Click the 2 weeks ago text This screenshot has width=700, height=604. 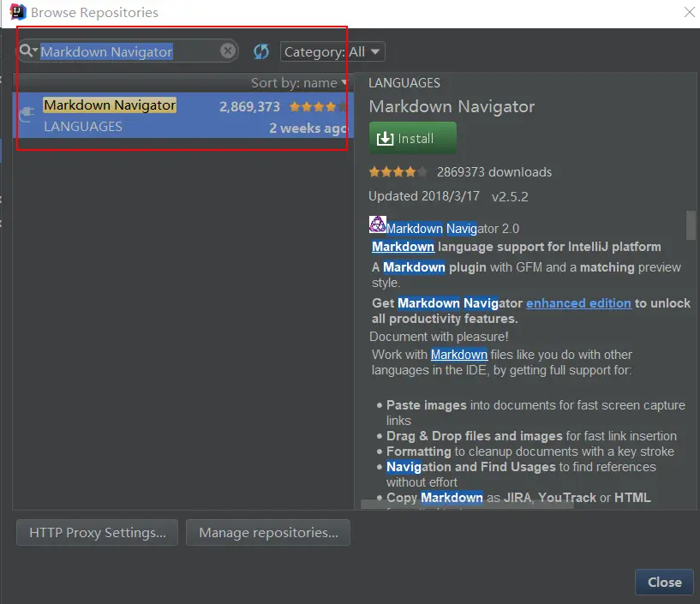308,129
